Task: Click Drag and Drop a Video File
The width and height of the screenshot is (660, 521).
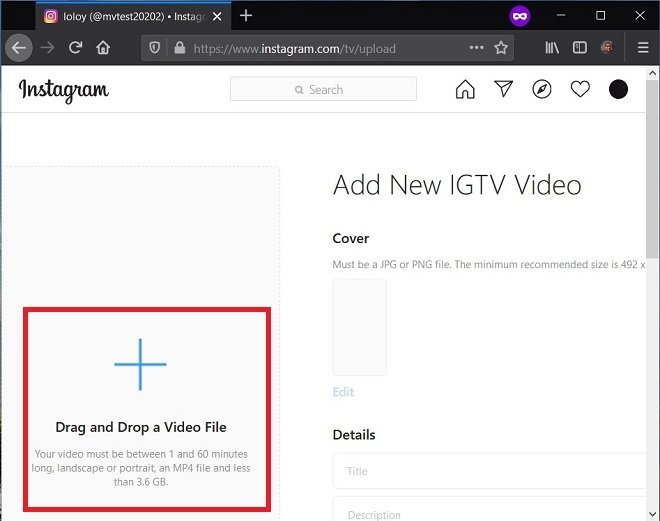Action: pos(141,427)
